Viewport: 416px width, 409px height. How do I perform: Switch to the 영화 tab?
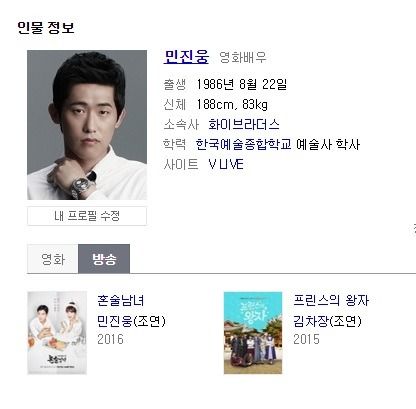[53, 259]
